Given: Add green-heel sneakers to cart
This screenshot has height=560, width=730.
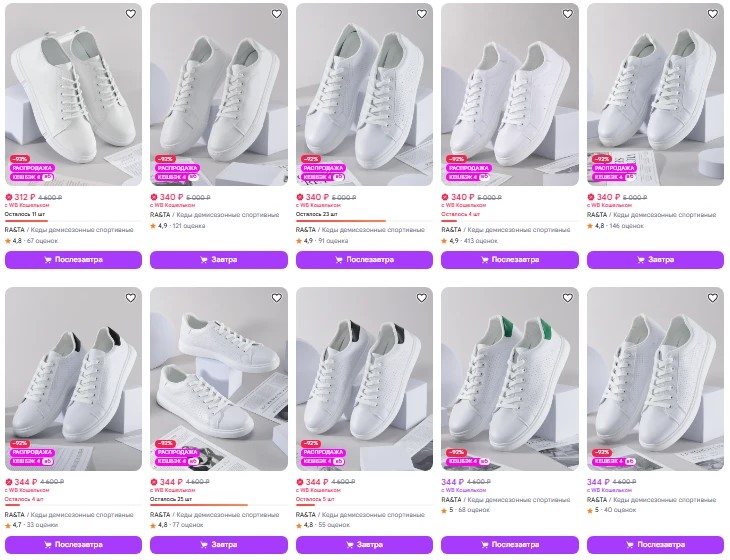Looking at the screenshot, I should pyautogui.click(x=510, y=545).
